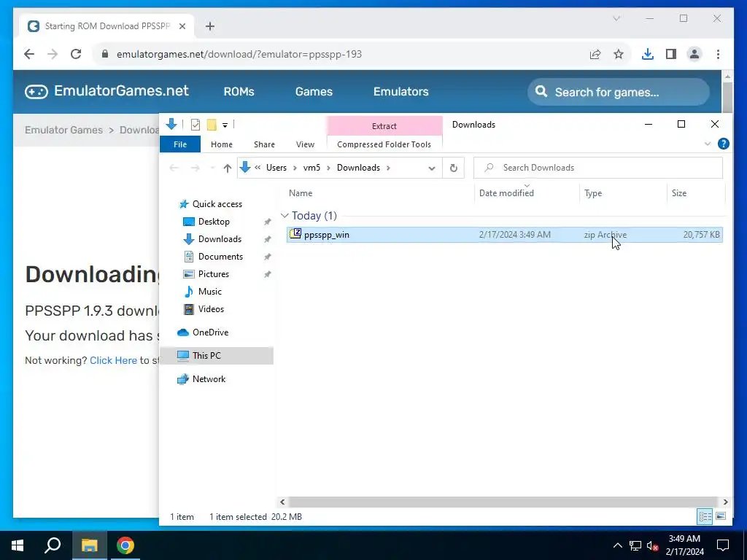The width and height of the screenshot is (747, 560).
Task: Click vm5 in the address path
Action: coord(311,168)
